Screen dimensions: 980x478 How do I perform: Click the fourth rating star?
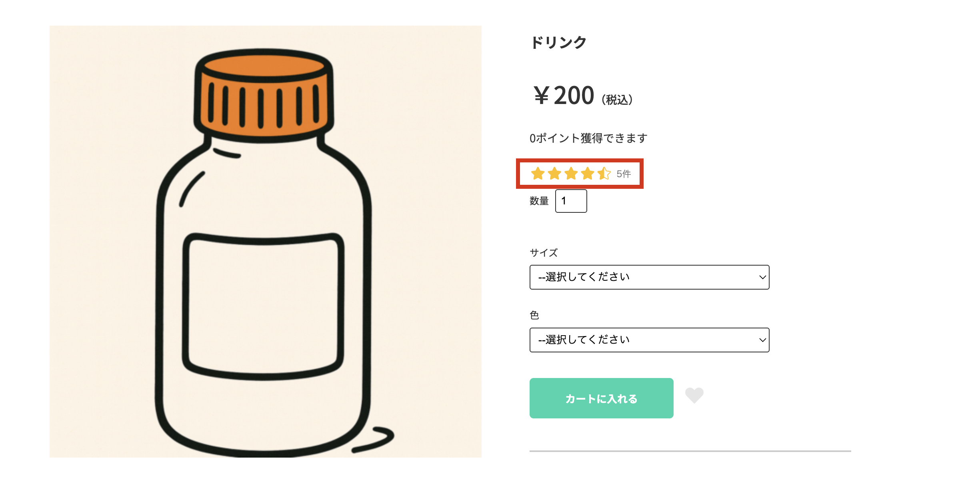pos(587,174)
